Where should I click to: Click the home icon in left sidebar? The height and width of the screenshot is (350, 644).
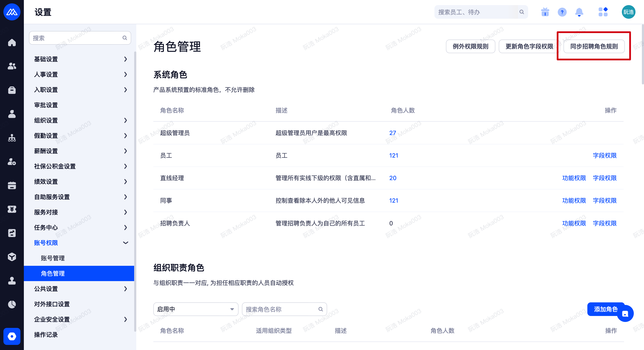pos(12,43)
